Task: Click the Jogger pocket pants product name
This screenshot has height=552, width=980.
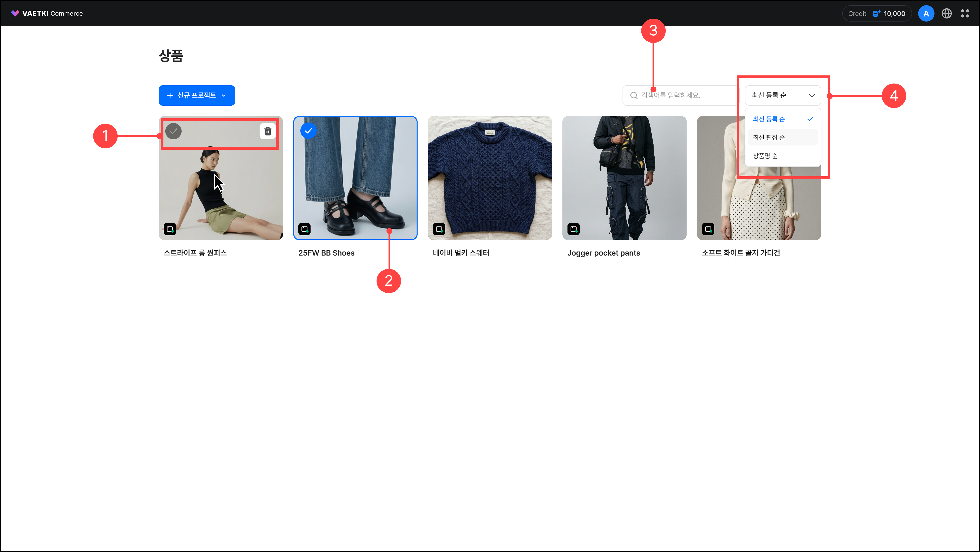Action: [x=604, y=253]
